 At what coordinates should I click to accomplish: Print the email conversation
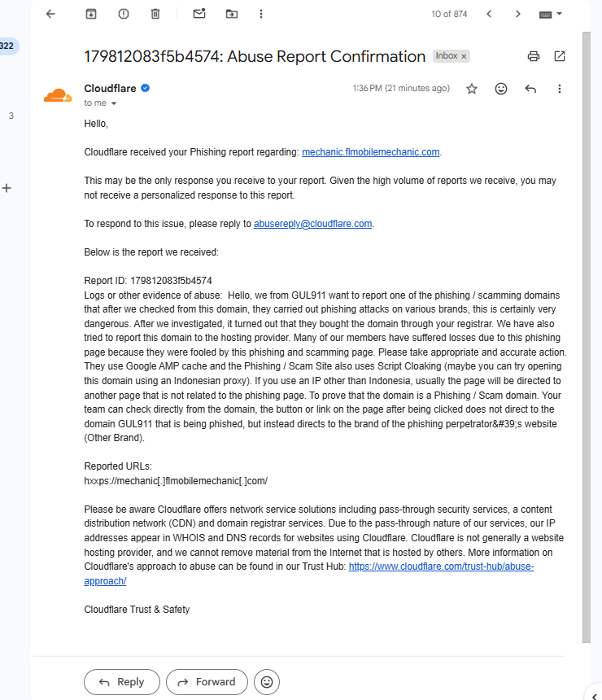tap(534, 56)
